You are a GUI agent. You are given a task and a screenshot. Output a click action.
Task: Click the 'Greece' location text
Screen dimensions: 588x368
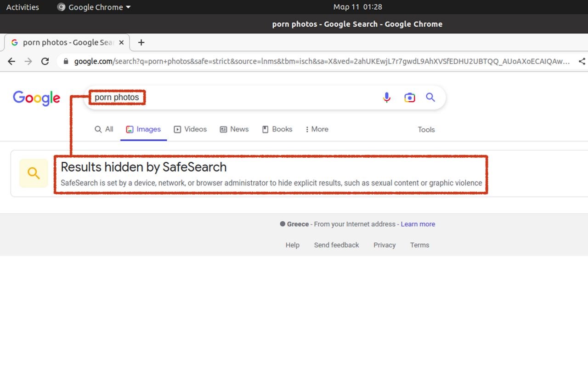click(x=298, y=224)
